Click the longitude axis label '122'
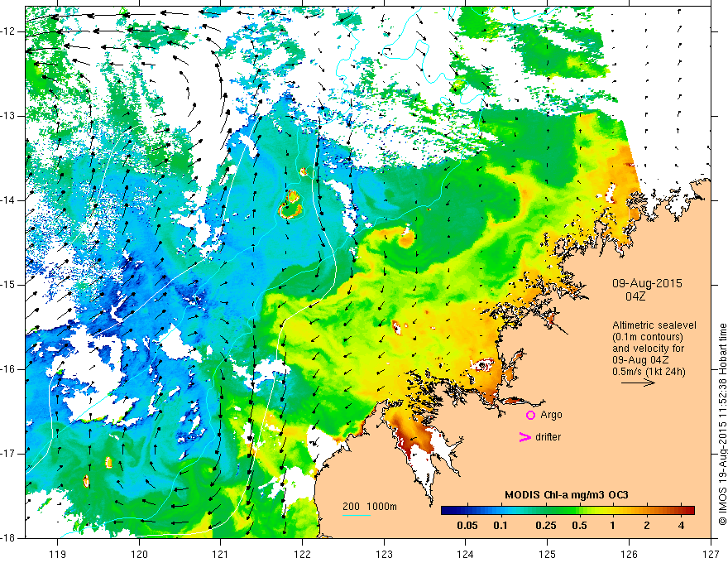This screenshot has height=563, width=728. click(302, 554)
